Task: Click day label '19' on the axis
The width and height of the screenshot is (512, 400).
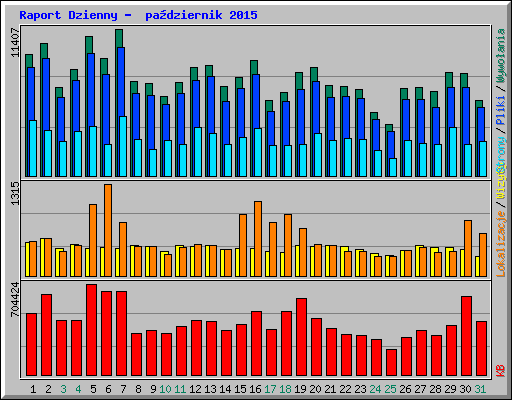Action: point(300,389)
